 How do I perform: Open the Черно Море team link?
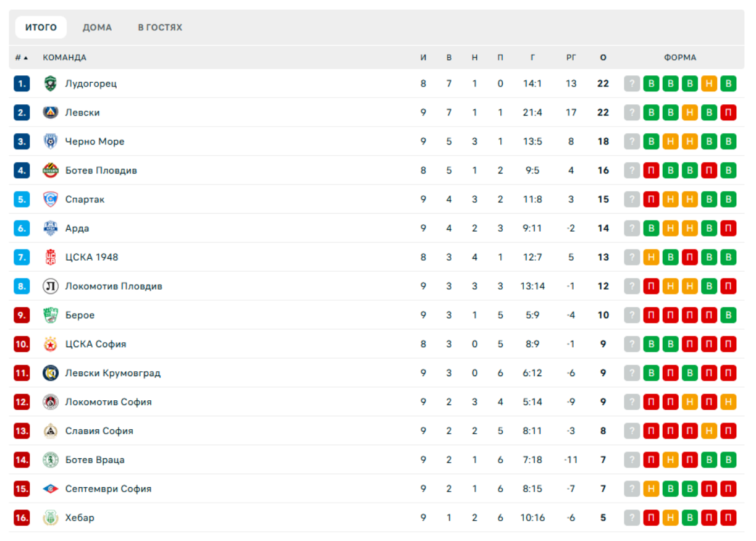[94, 141]
